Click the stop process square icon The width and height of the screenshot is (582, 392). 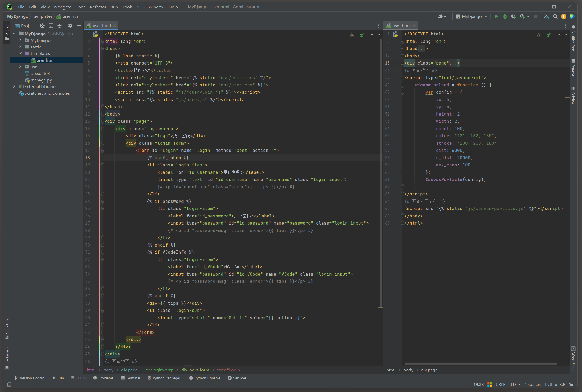click(536, 16)
